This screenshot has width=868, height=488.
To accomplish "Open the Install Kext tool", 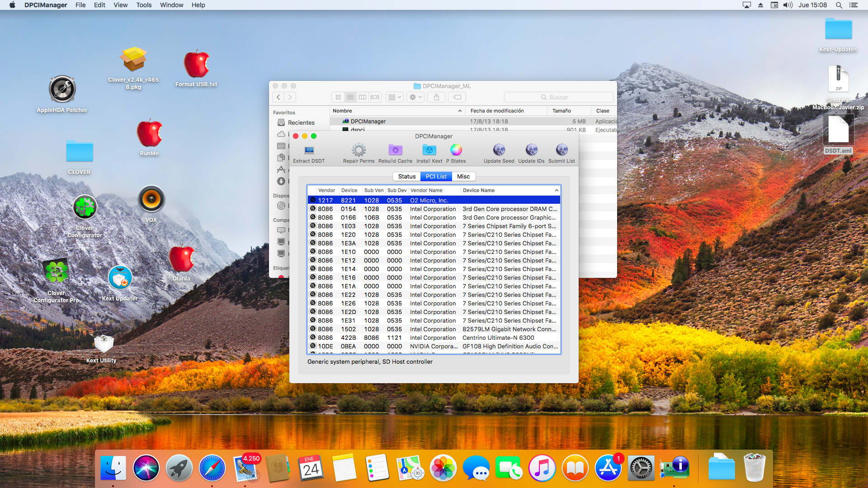I will [x=429, y=150].
